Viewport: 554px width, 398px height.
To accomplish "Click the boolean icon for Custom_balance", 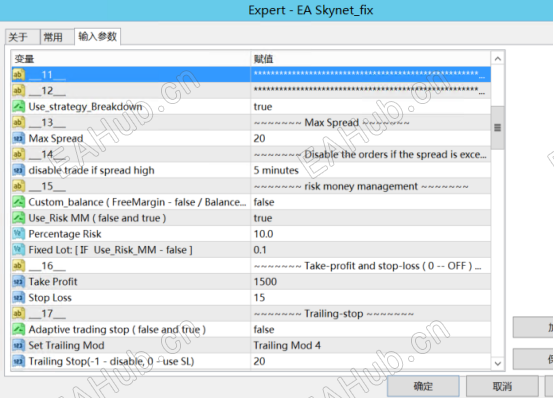I will pyautogui.click(x=18, y=202).
